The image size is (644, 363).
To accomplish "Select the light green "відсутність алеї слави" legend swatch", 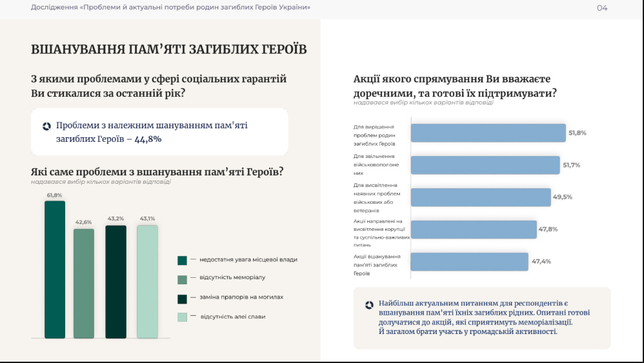I will pyautogui.click(x=182, y=317).
